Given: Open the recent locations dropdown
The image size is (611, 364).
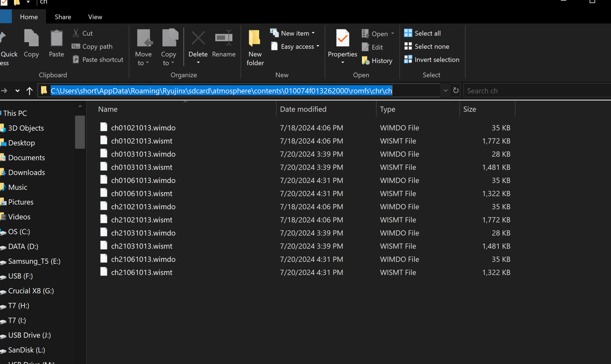Looking at the screenshot, I should (17, 91).
